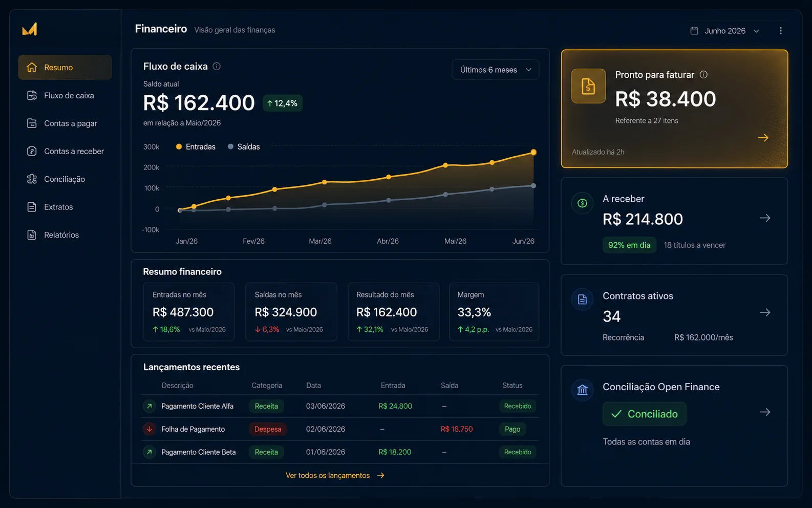Click the Extratos sidebar icon
This screenshot has width=812, height=508.
click(32, 207)
